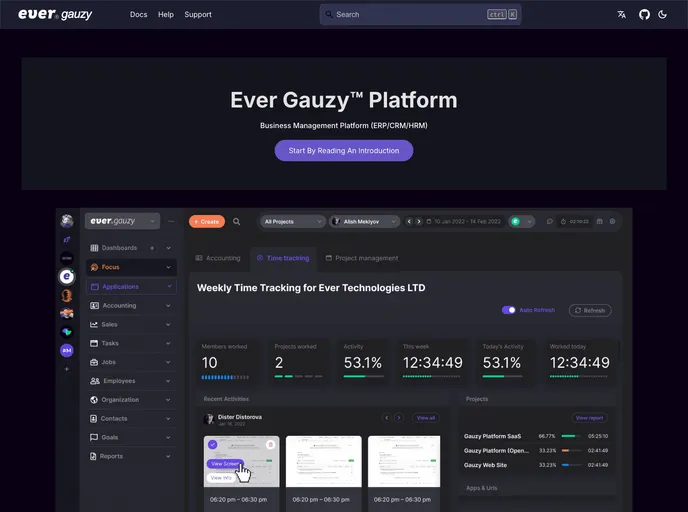Click the Refresh button
This screenshot has height=512, width=688.
[x=590, y=311]
